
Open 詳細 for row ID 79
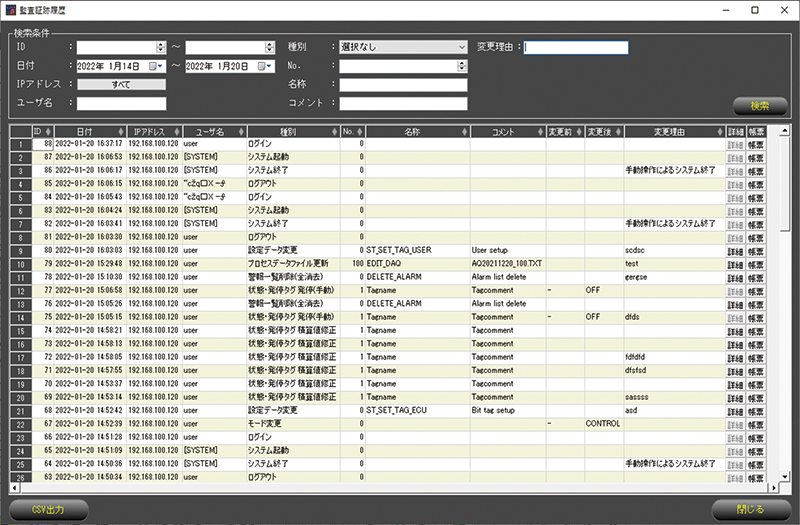click(735, 264)
